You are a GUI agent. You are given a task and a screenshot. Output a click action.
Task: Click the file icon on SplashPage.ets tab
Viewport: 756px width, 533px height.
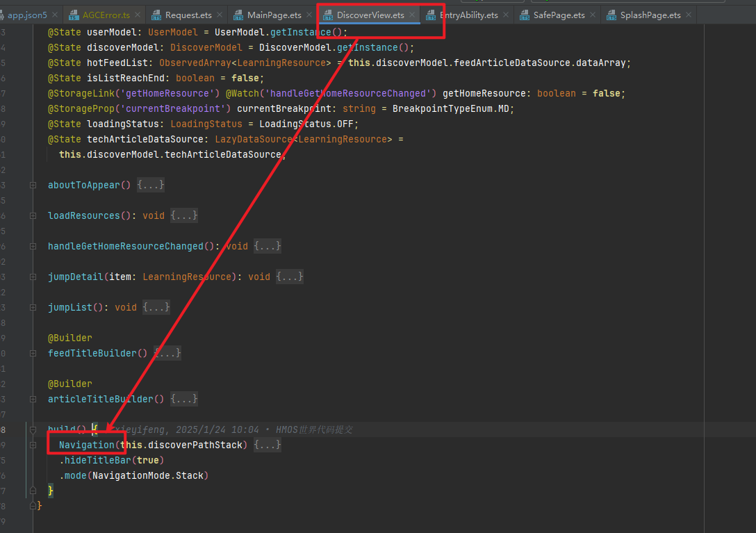point(611,15)
